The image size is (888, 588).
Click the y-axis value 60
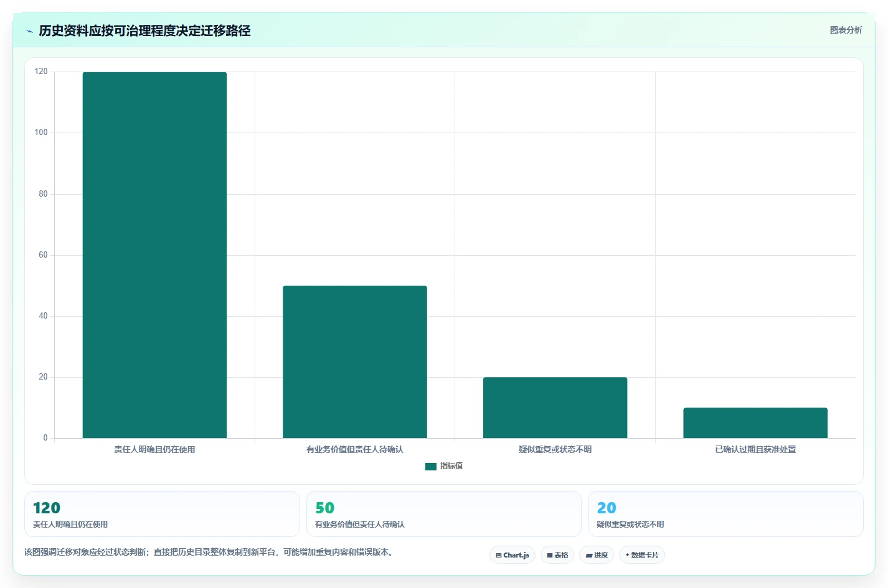43,255
